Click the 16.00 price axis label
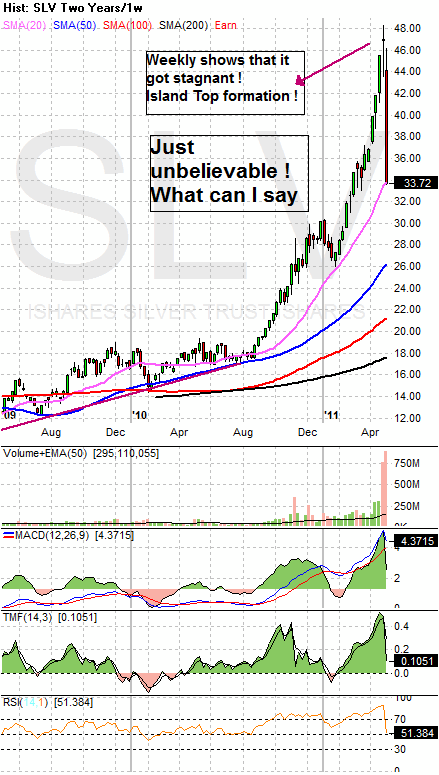439x775 pixels. pos(407,375)
